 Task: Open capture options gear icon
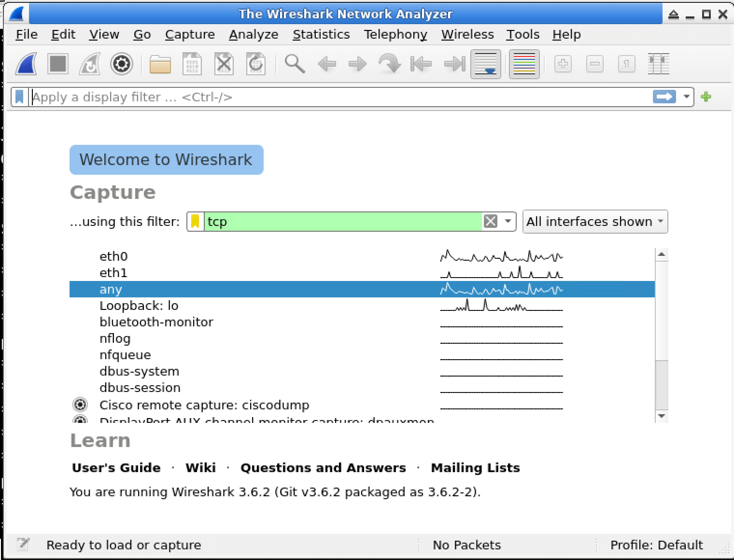pyautogui.click(x=121, y=64)
